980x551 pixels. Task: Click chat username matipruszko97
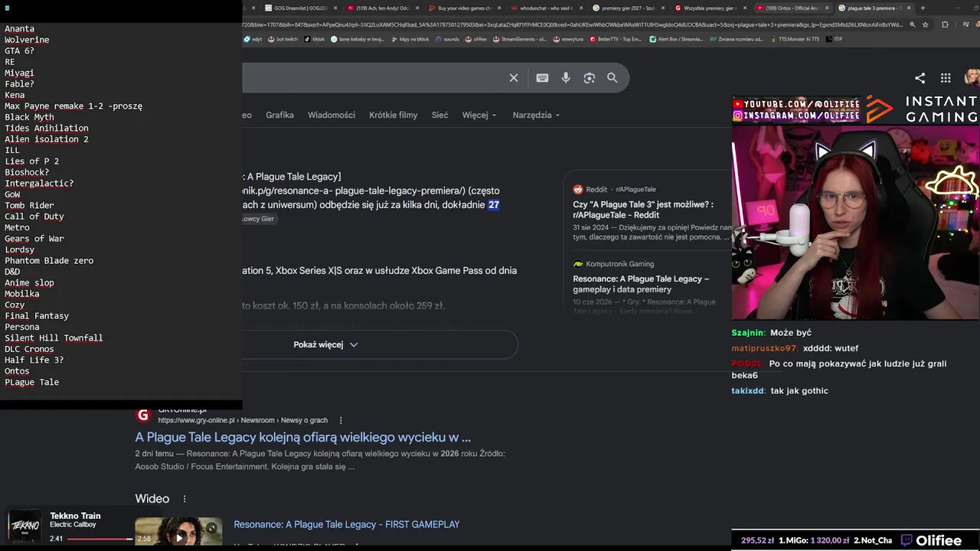point(764,348)
